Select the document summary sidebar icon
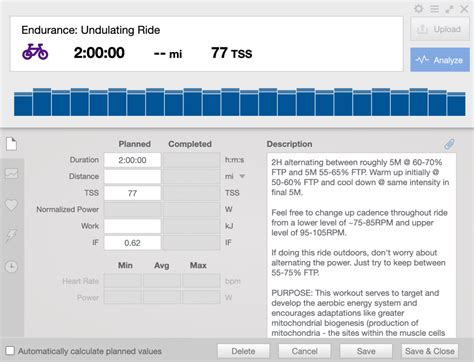 (x=11, y=144)
